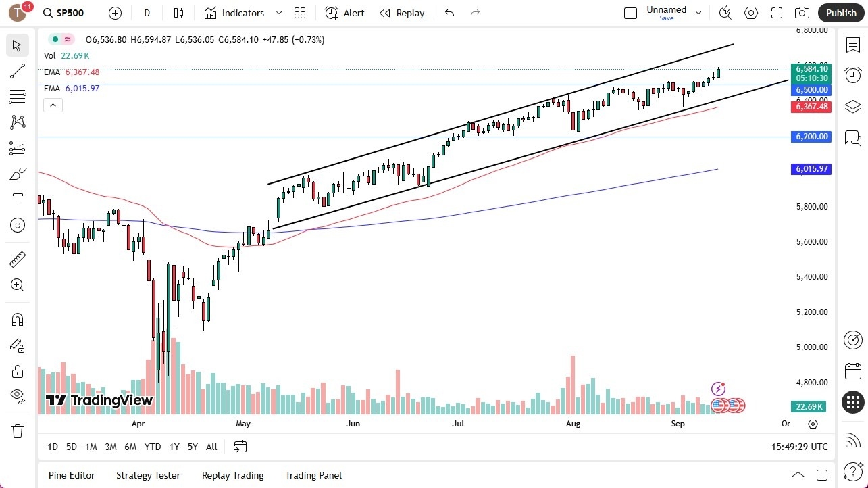This screenshot has height=488, width=868.
Task: Start bar Replay mode
Action: coord(401,12)
